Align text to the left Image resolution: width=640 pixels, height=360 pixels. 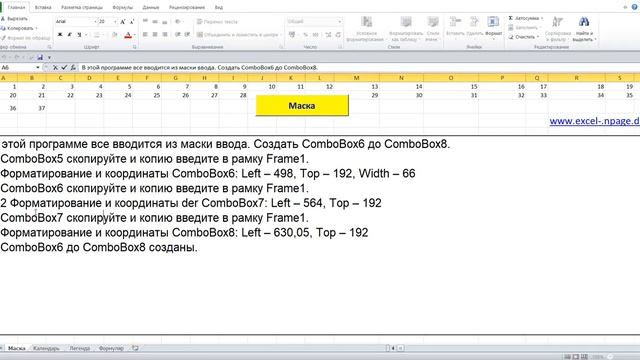point(145,35)
